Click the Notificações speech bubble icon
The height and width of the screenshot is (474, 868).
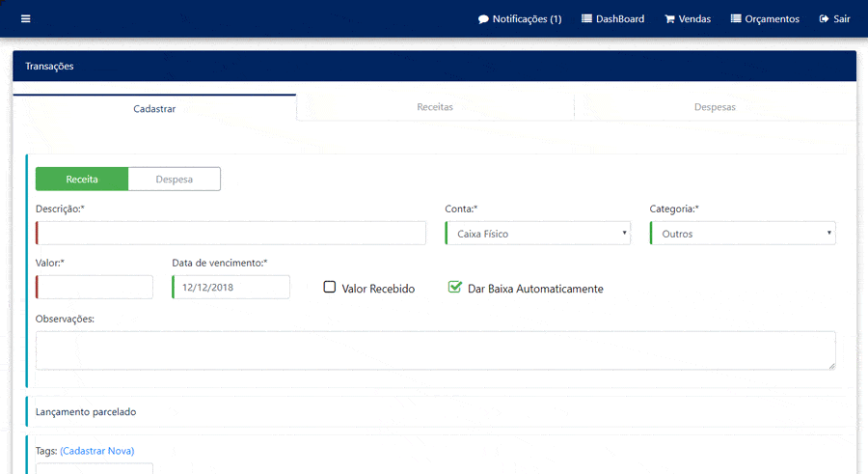pos(483,19)
